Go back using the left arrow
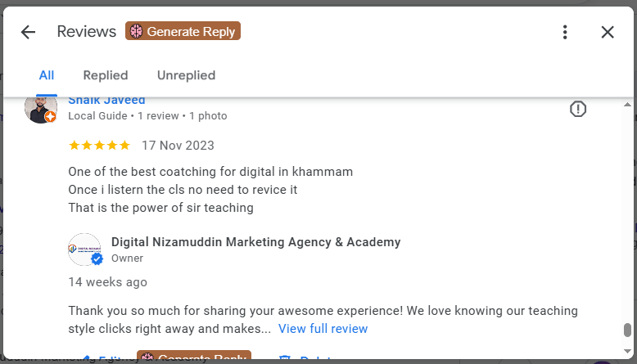 (28, 32)
